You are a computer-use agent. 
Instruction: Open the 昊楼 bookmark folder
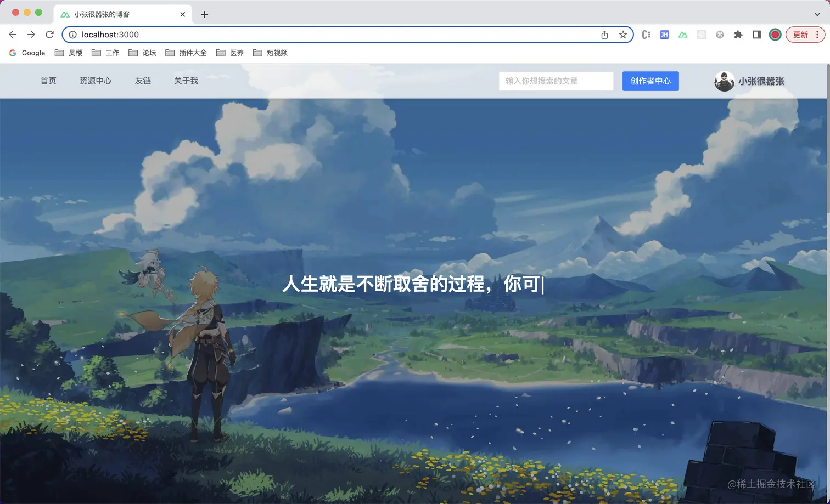(69, 53)
